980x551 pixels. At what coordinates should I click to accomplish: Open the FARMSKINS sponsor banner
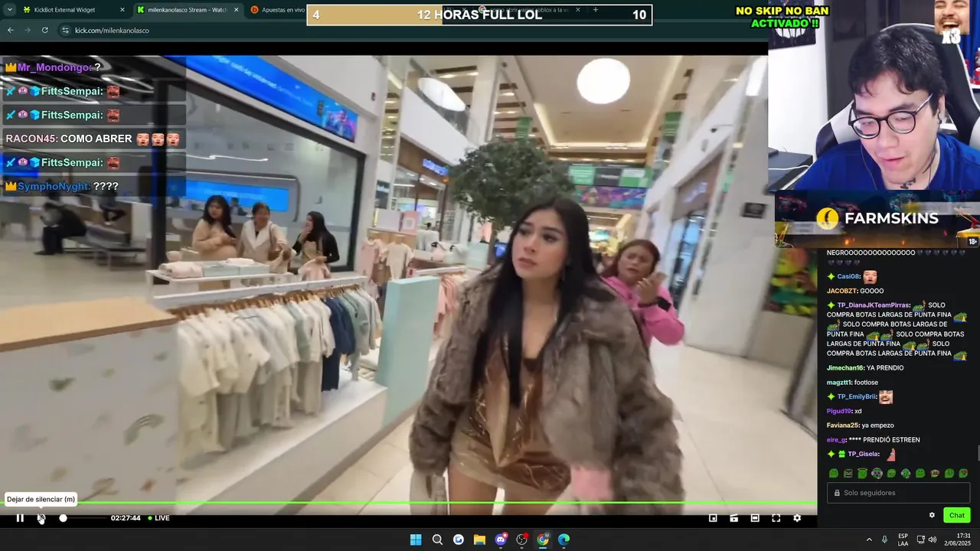pyautogui.click(x=877, y=219)
